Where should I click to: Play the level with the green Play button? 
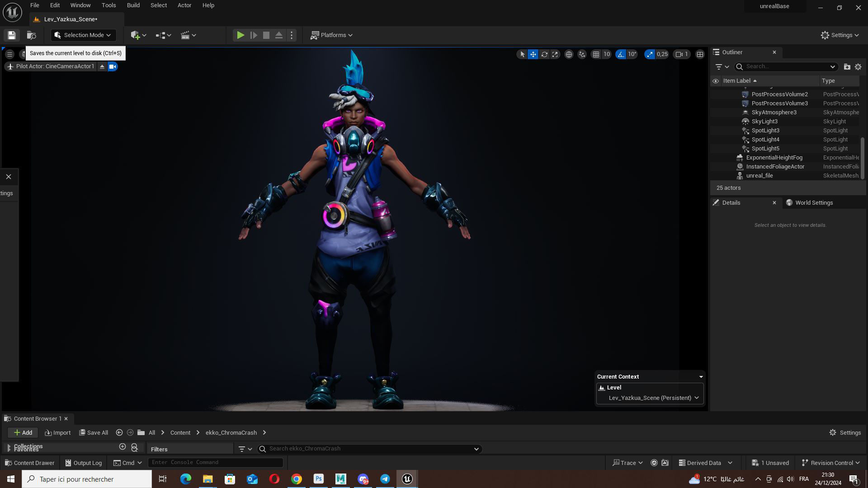click(241, 35)
